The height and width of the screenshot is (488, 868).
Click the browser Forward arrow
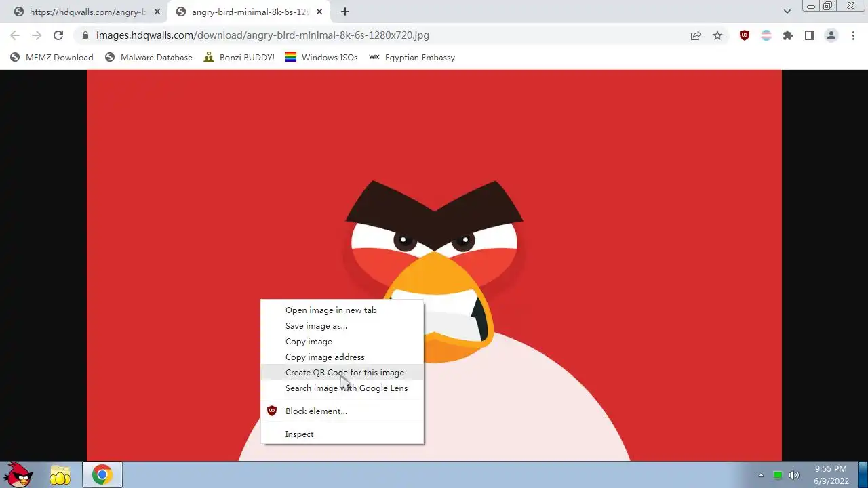click(x=37, y=35)
